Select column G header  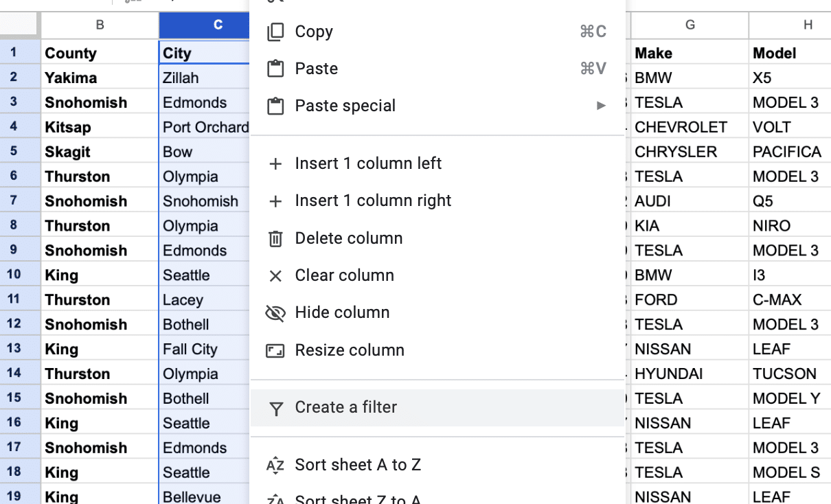(x=690, y=25)
